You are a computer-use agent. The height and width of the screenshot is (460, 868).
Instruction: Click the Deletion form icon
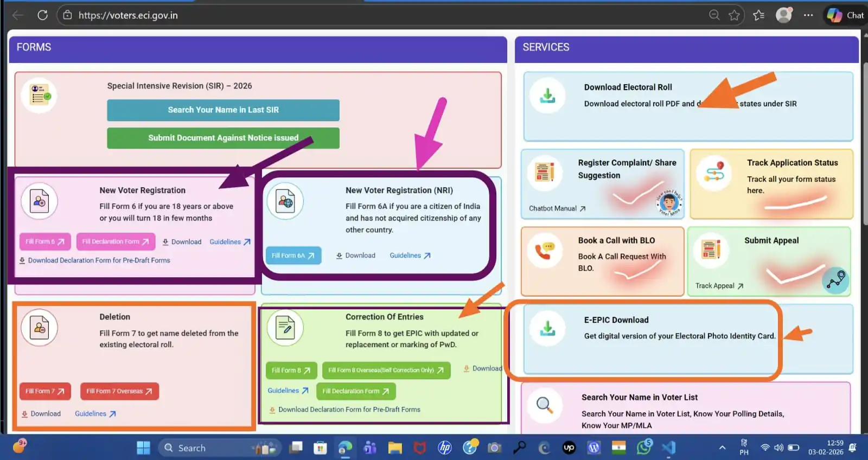[39, 328]
